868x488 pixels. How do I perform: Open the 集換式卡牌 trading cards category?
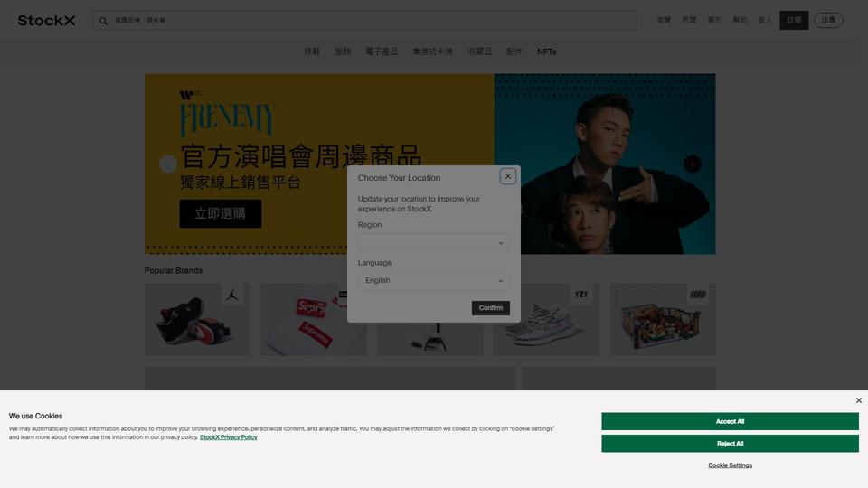point(432,52)
